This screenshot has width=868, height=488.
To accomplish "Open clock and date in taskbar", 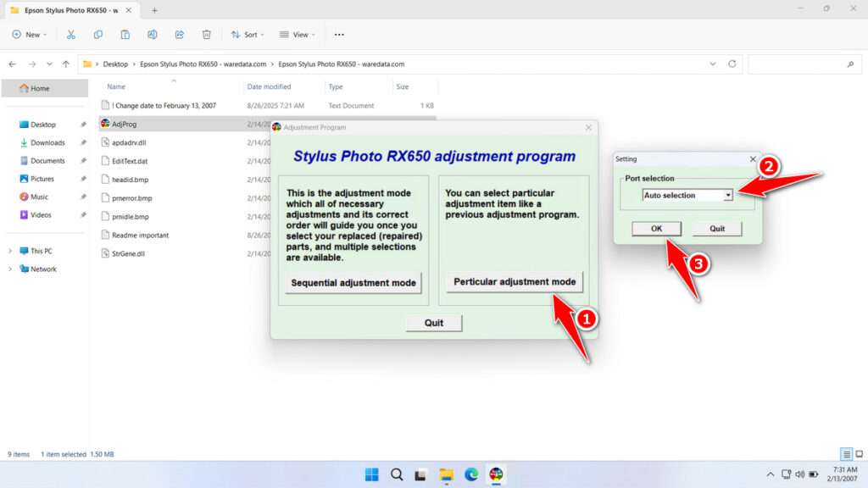I will coord(843,474).
